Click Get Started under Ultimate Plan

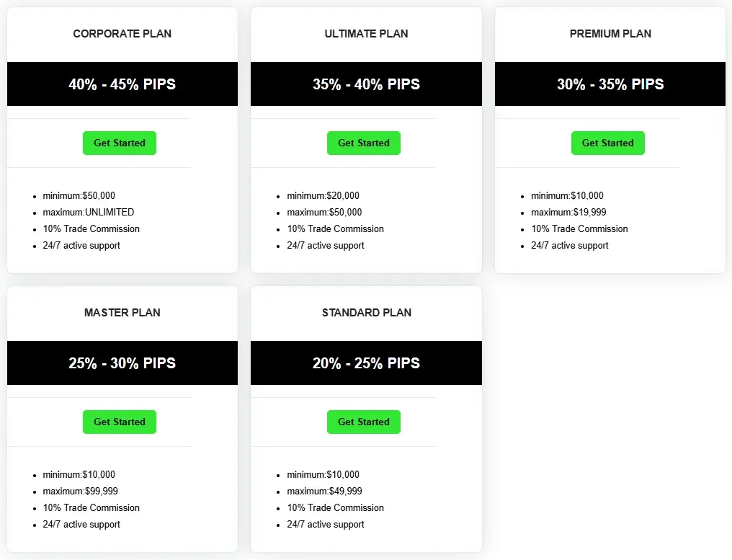coord(364,143)
